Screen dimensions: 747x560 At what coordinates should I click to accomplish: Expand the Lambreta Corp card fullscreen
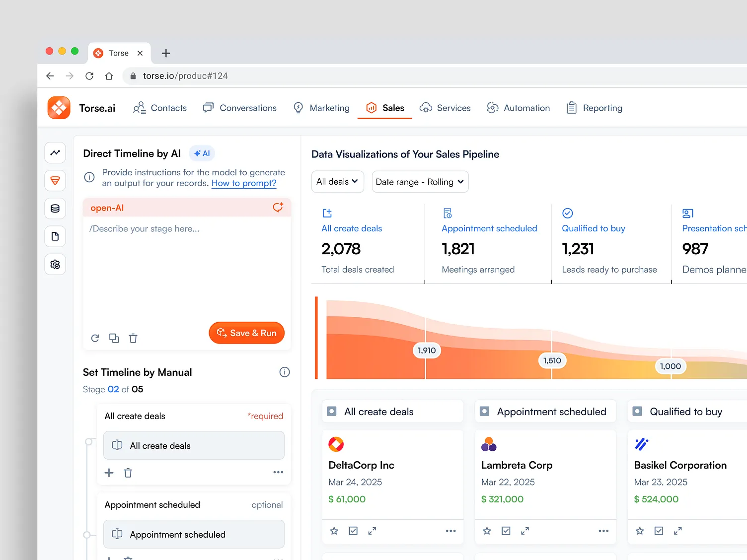[525, 531]
